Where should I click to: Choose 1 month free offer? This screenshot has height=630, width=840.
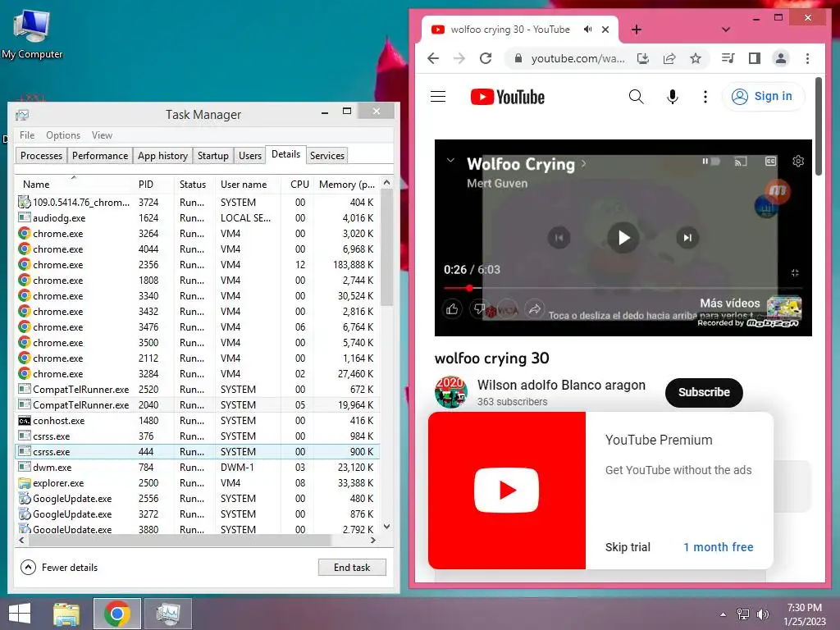[x=718, y=547]
